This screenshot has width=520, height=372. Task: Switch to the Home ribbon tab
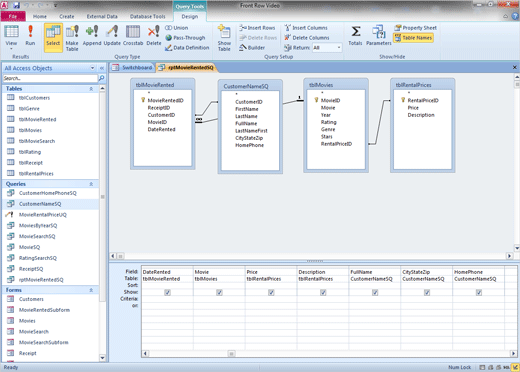pyautogui.click(x=40, y=16)
